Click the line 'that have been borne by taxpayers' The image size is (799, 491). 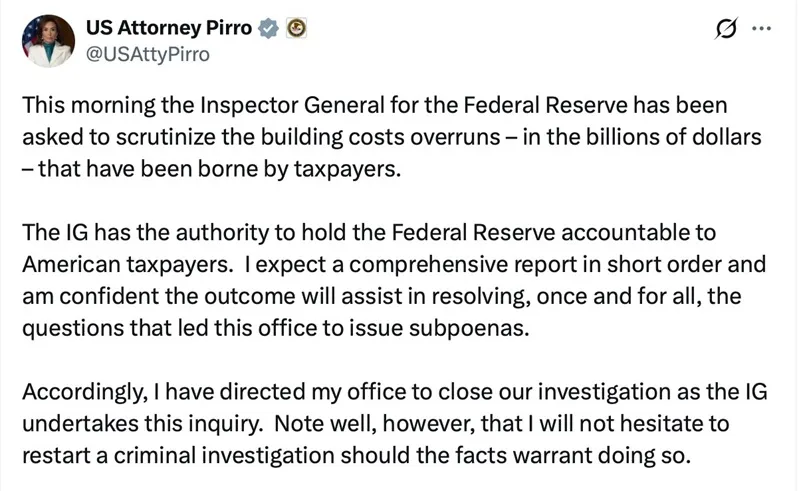coord(217,167)
